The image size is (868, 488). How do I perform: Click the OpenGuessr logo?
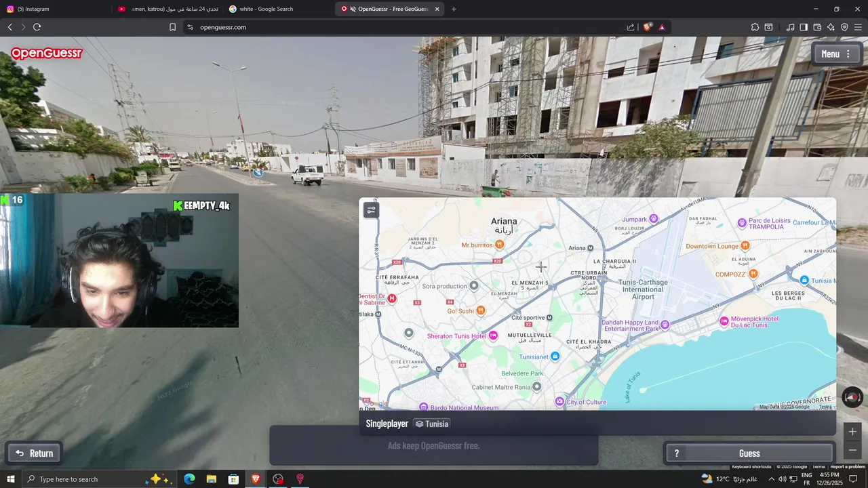pos(46,53)
